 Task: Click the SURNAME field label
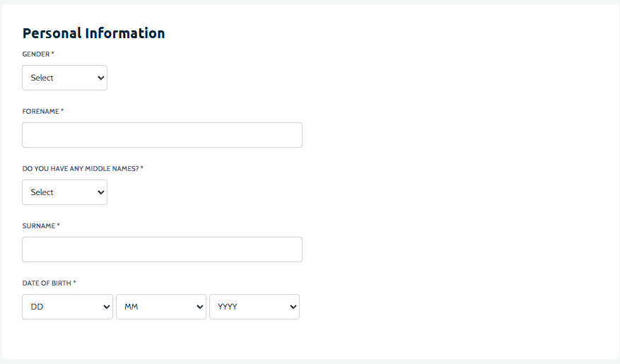tap(39, 226)
